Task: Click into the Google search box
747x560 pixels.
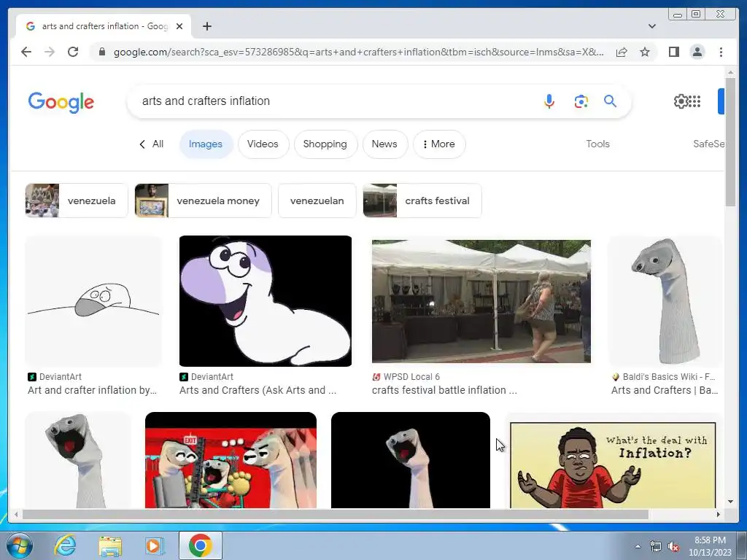Action: point(333,101)
